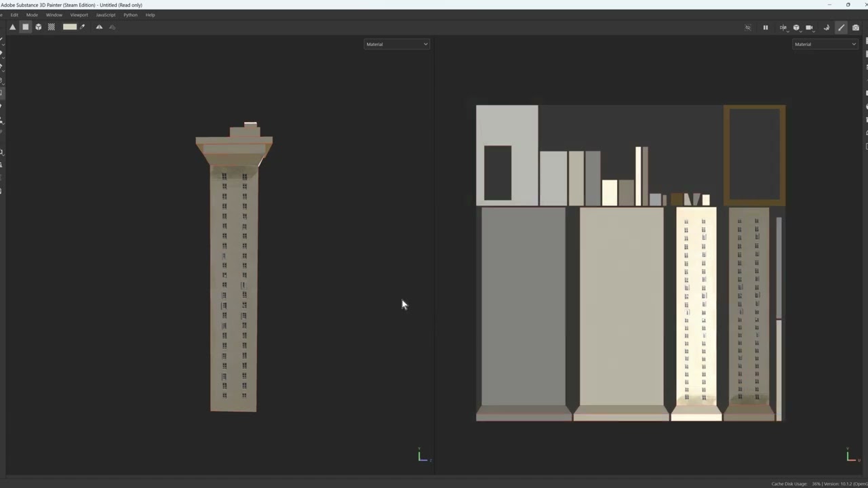The image size is (868, 488).
Task: Open the video camera selection dropdown
Action: [809, 28]
